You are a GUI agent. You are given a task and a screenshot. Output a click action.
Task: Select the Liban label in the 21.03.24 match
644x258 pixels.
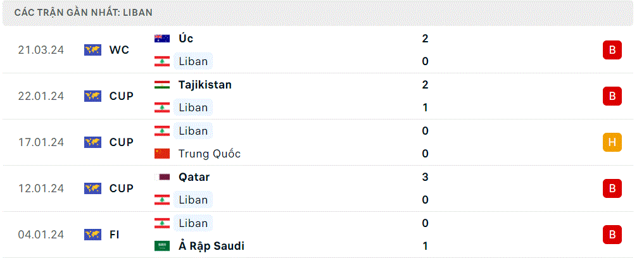click(x=193, y=61)
